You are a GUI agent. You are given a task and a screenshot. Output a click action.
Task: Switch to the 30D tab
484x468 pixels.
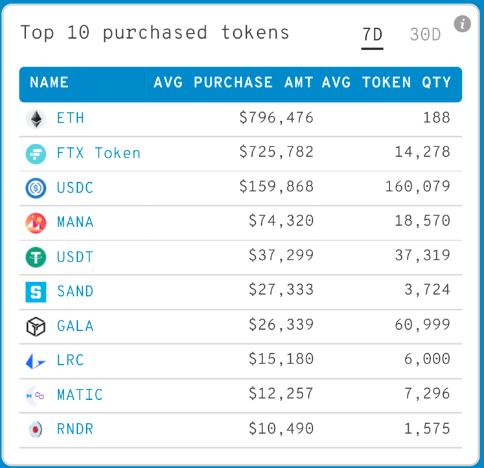pyautogui.click(x=425, y=35)
